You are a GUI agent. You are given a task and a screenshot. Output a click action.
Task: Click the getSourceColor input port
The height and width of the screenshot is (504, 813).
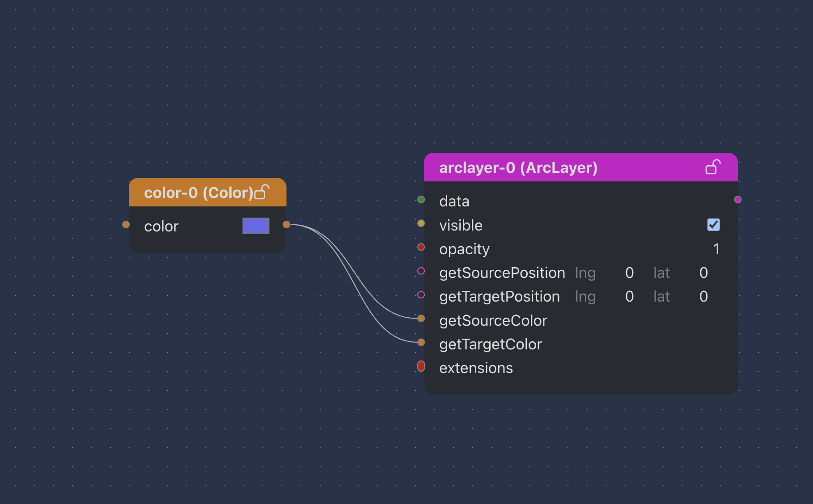[x=421, y=319]
